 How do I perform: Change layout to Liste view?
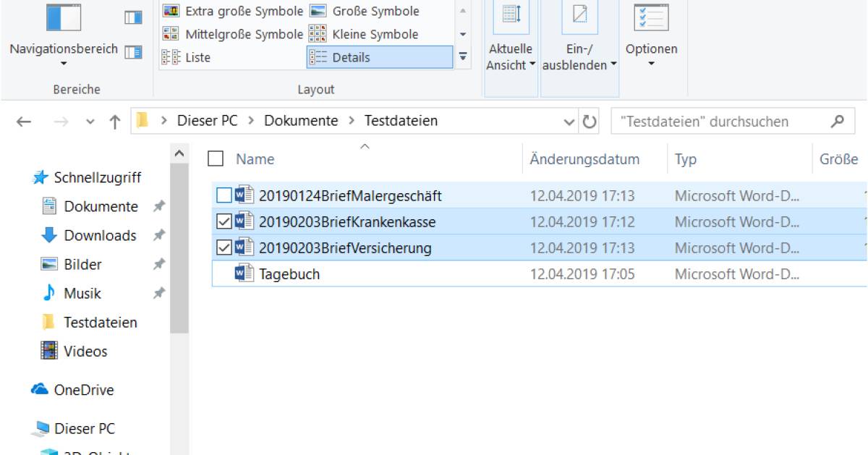click(195, 57)
